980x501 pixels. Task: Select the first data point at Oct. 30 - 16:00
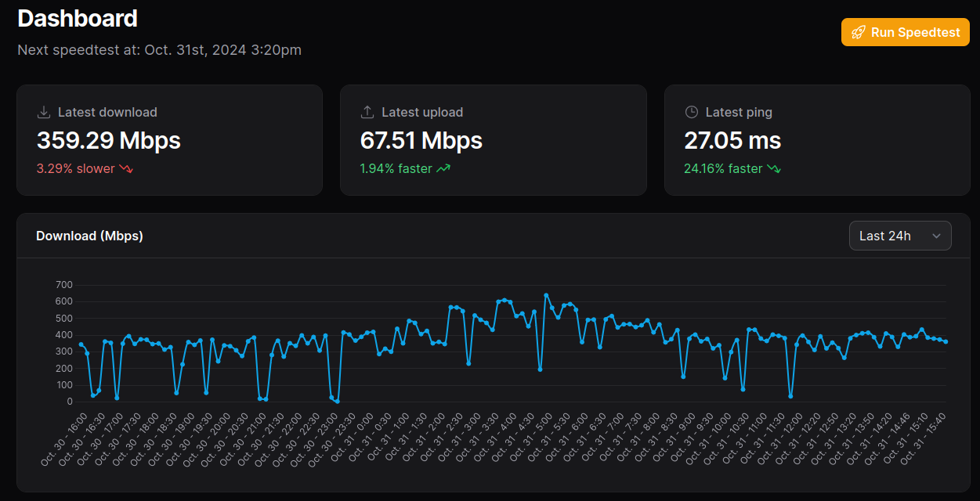click(x=81, y=344)
